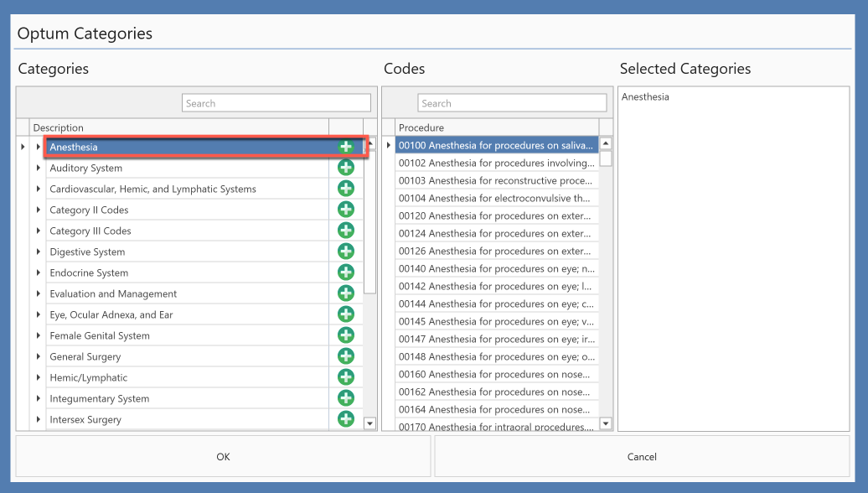This screenshot has width=868, height=493.
Task: Select code 00104 Anesthesia for electroconvulsive therapy
Action: pyautogui.click(x=497, y=199)
